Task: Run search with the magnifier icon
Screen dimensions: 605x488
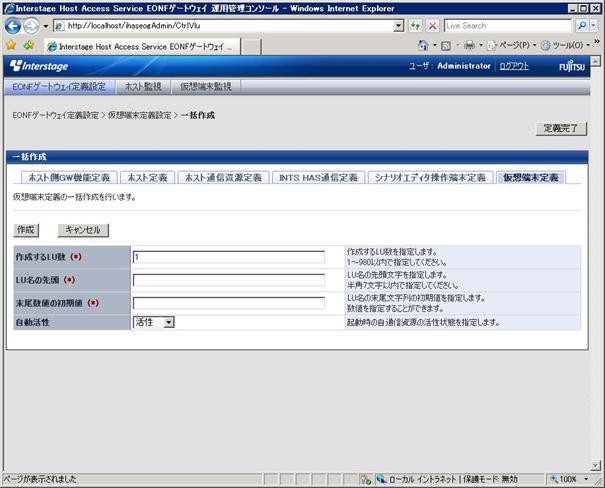Action: pos(581,26)
